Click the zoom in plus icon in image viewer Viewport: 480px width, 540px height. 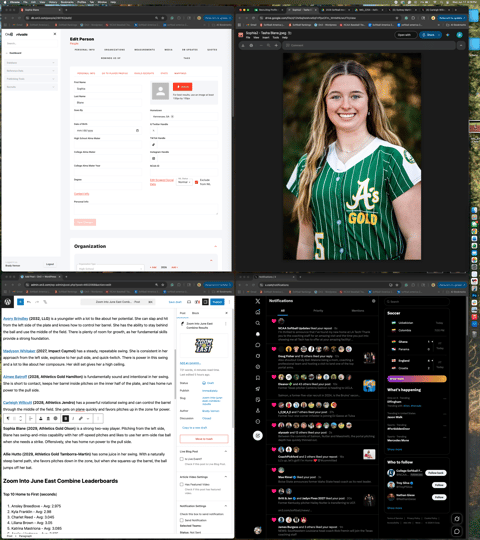[x=276, y=45]
